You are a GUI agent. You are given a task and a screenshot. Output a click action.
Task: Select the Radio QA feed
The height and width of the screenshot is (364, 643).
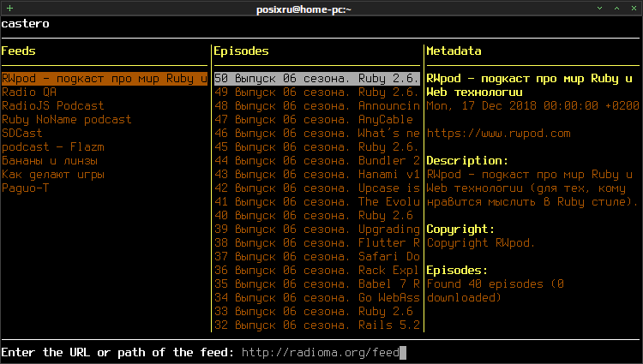tap(29, 92)
